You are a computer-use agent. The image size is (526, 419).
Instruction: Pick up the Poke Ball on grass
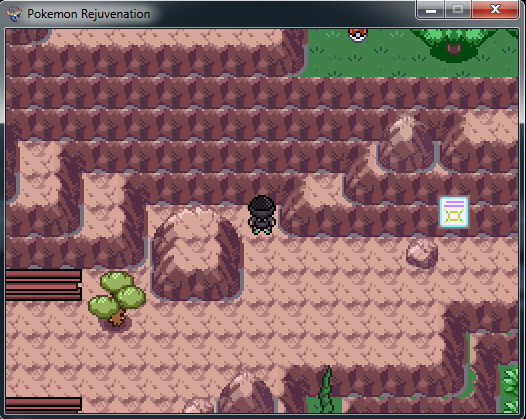point(358,35)
